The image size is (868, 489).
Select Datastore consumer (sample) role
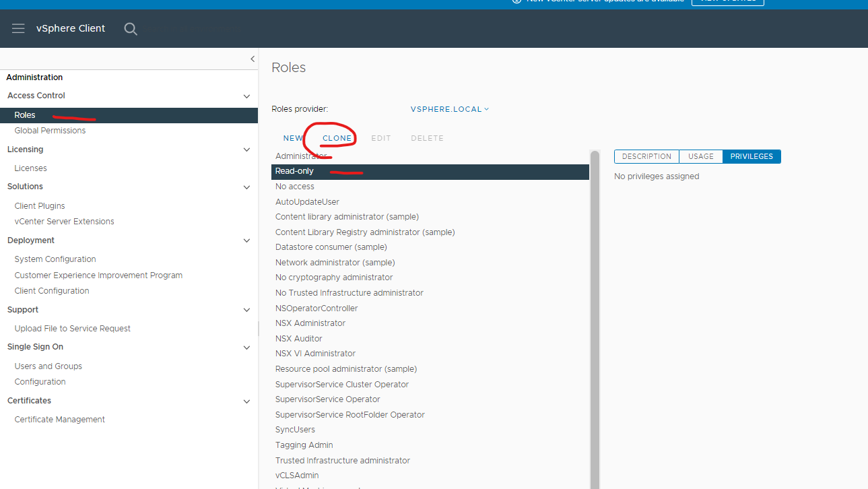430,247
